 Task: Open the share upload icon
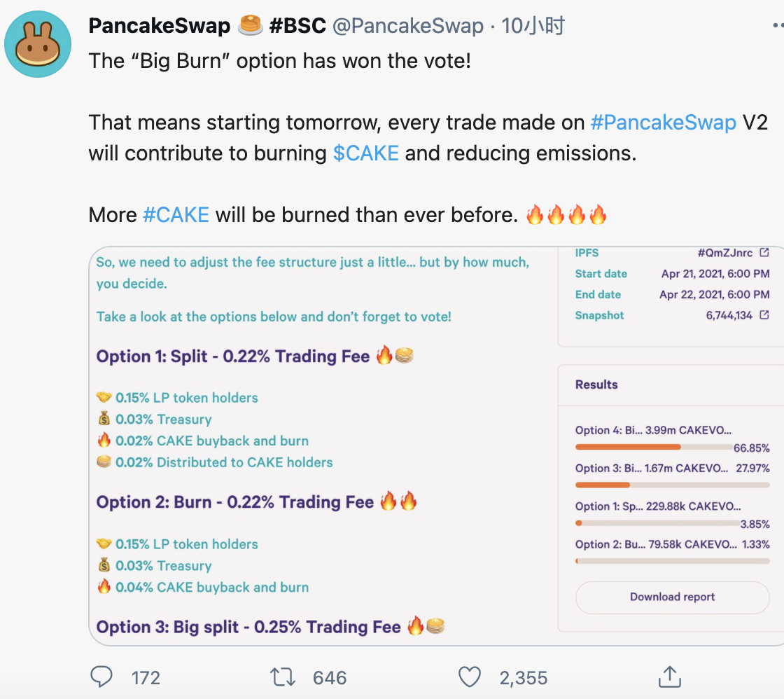669,677
